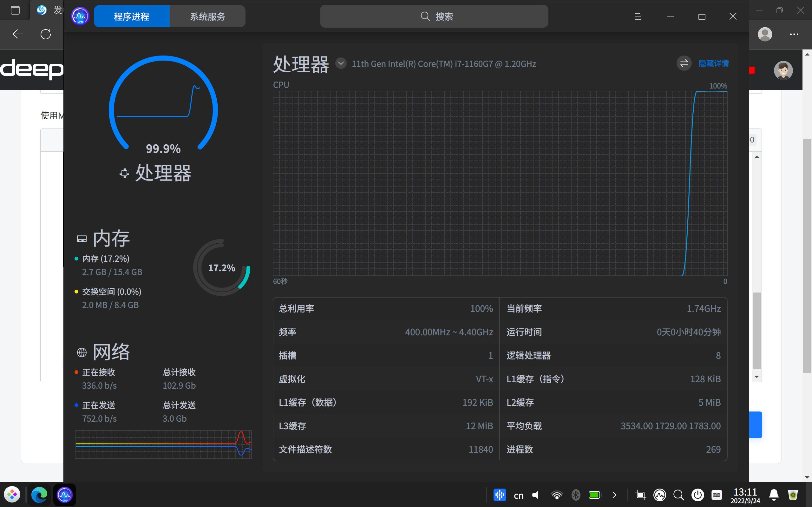This screenshot has width=812, height=507.
Task: Open the browser's ellipsis settings menu
Action: pyautogui.click(x=795, y=34)
